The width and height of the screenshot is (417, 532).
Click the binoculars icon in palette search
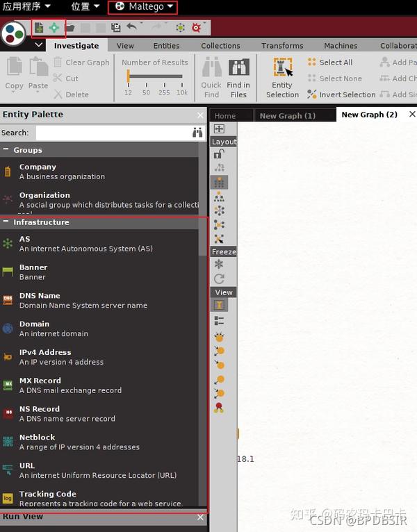(197, 133)
